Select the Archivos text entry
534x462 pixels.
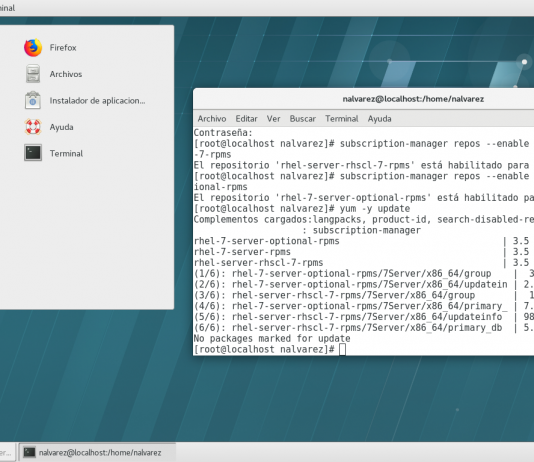pyautogui.click(x=66, y=74)
